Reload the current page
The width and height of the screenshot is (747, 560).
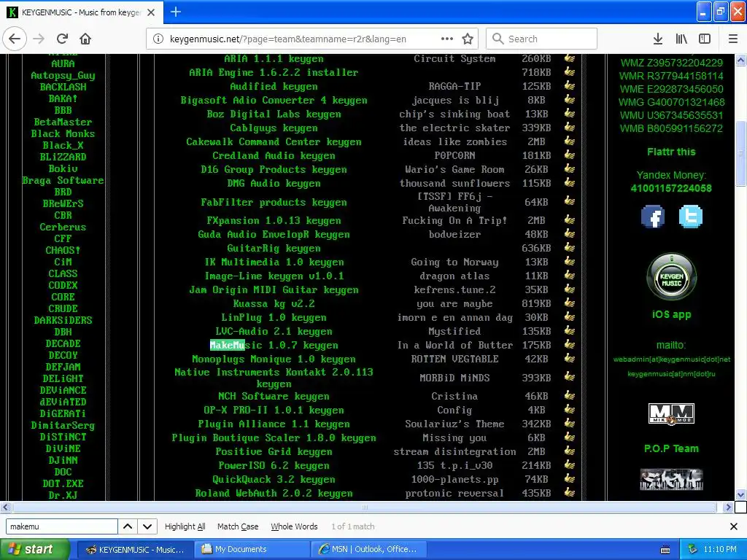(62, 39)
